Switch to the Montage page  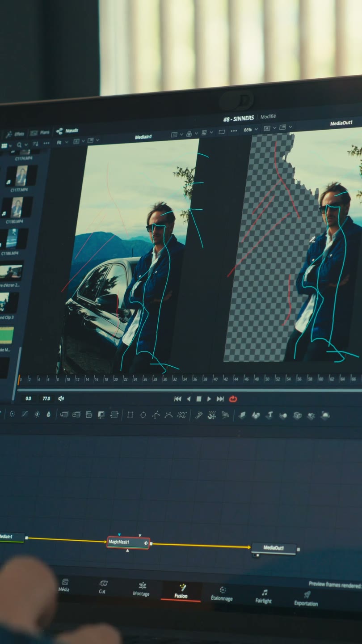click(x=141, y=589)
